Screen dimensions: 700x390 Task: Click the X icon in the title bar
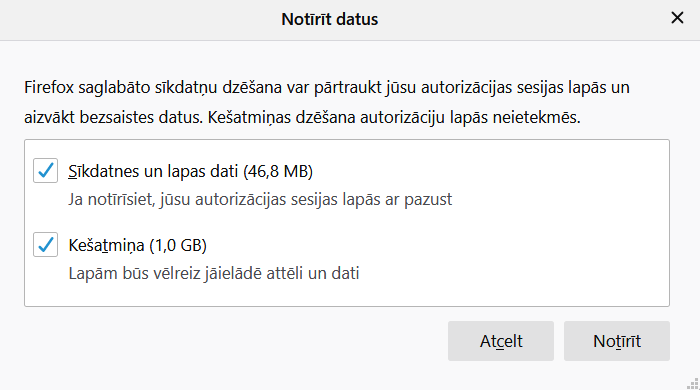pyautogui.click(x=677, y=18)
